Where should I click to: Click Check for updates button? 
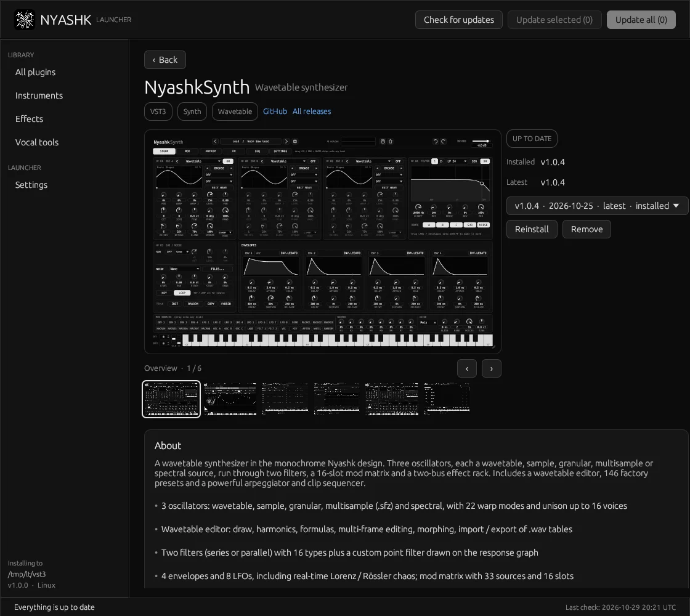click(x=458, y=20)
